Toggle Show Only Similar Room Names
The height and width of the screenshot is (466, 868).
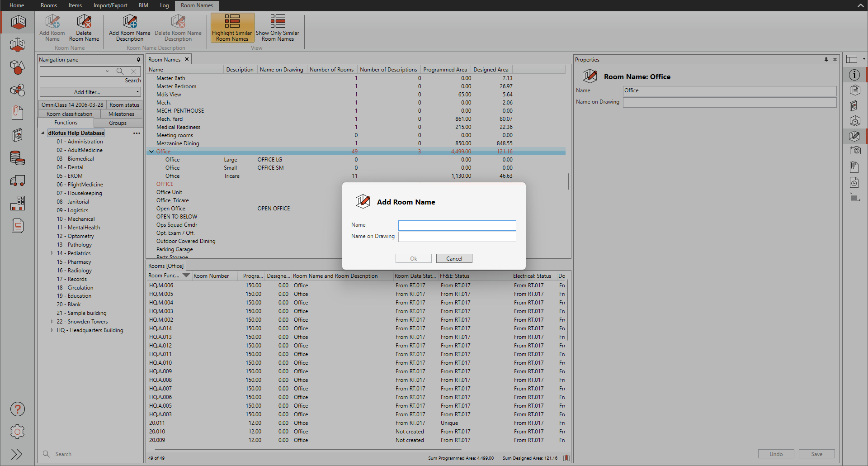tap(278, 28)
